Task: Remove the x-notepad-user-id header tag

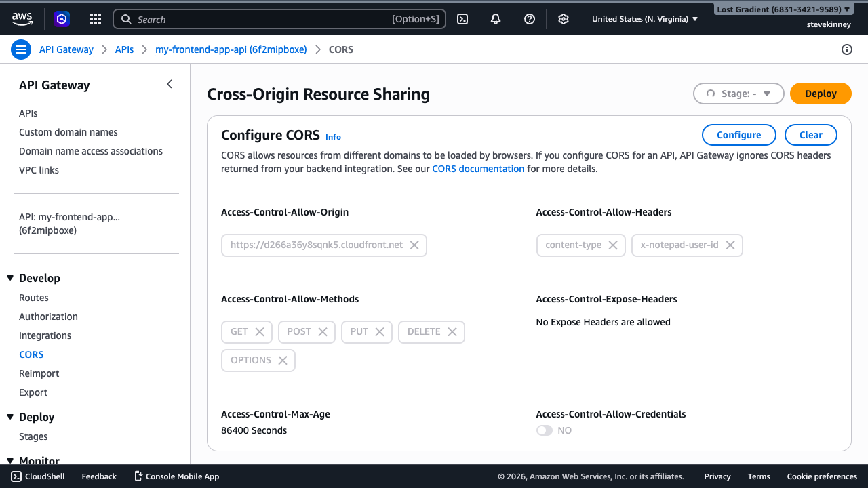Action: tap(730, 245)
